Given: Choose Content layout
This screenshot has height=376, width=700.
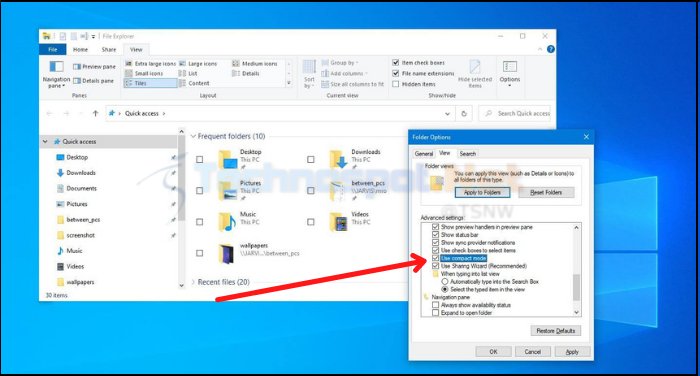Looking at the screenshot, I should point(194,83).
